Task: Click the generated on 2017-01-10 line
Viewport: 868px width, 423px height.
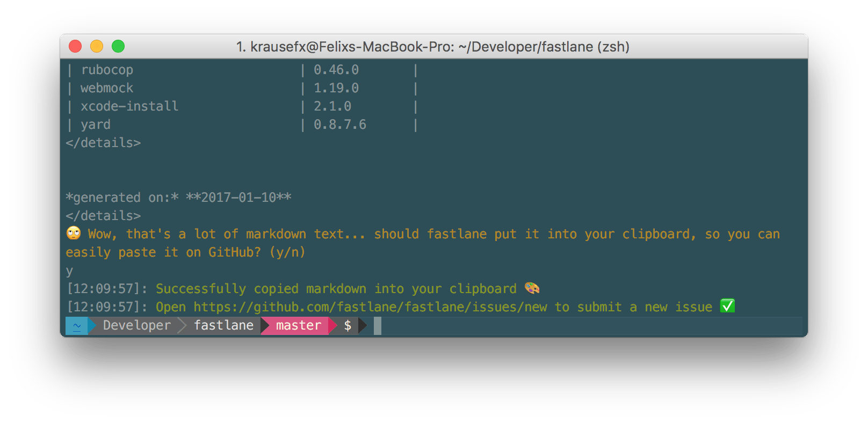Action: 178,198
